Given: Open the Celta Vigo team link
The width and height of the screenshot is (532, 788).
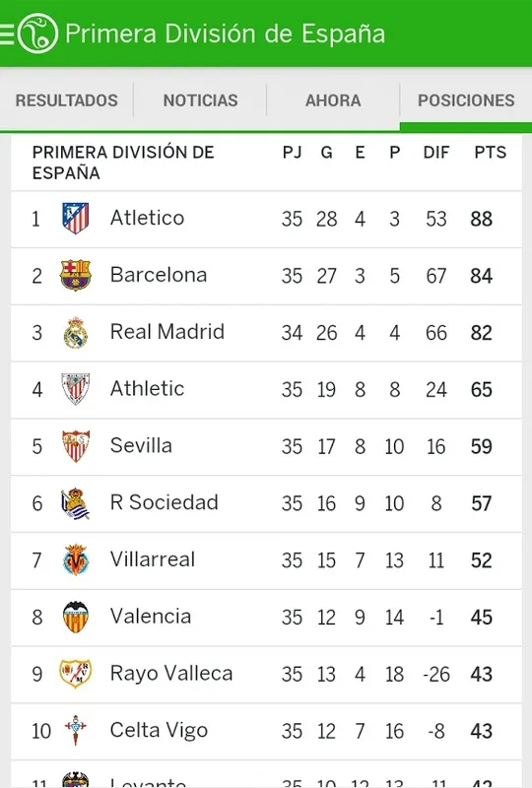Looking at the screenshot, I should (159, 730).
